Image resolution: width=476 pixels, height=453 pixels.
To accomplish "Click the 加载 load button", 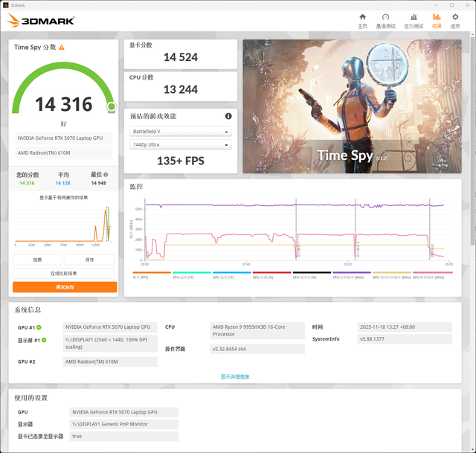I will click(x=37, y=260).
